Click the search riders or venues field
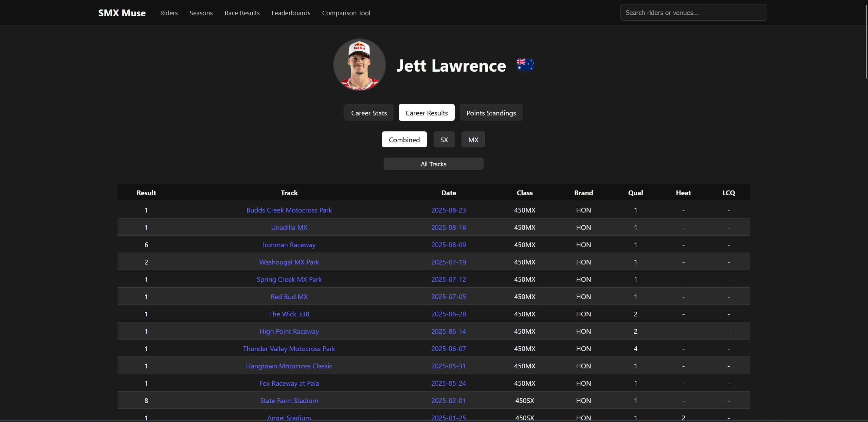This screenshot has height=422, width=868. [x=693, y=12]
